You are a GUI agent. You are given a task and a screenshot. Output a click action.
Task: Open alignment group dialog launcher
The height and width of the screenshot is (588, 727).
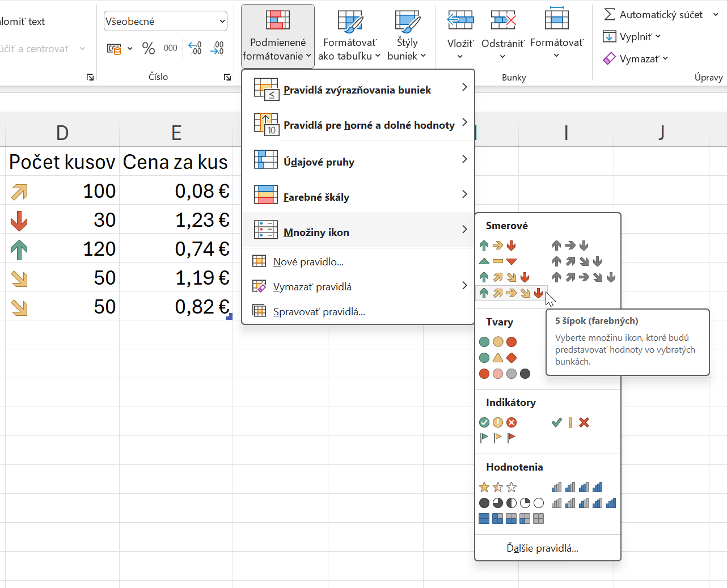pos(90,77)
